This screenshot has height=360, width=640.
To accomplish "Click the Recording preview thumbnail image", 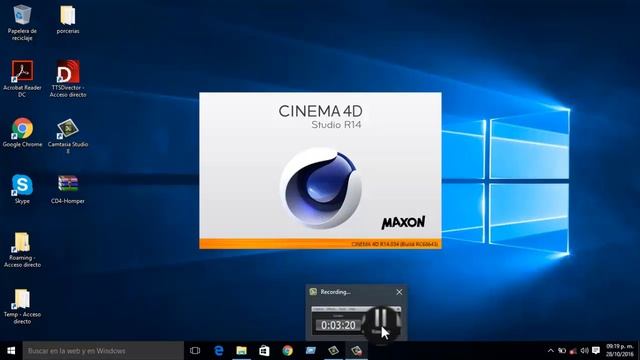I will [356, 321].
